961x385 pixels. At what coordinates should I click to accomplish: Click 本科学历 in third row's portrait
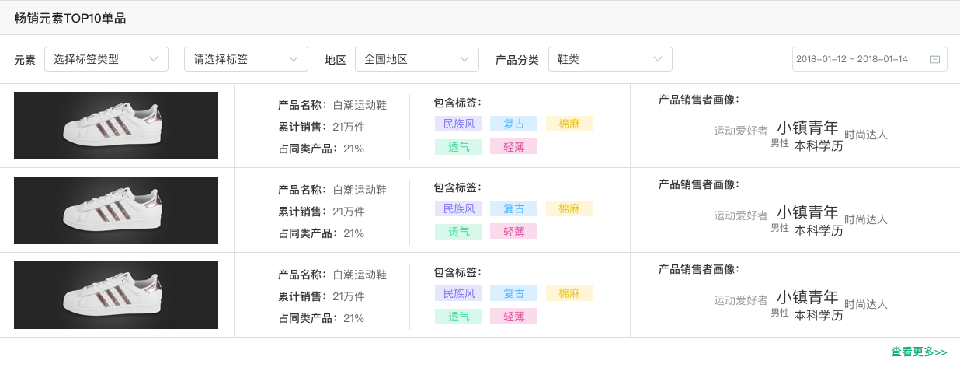coord(819,315)
